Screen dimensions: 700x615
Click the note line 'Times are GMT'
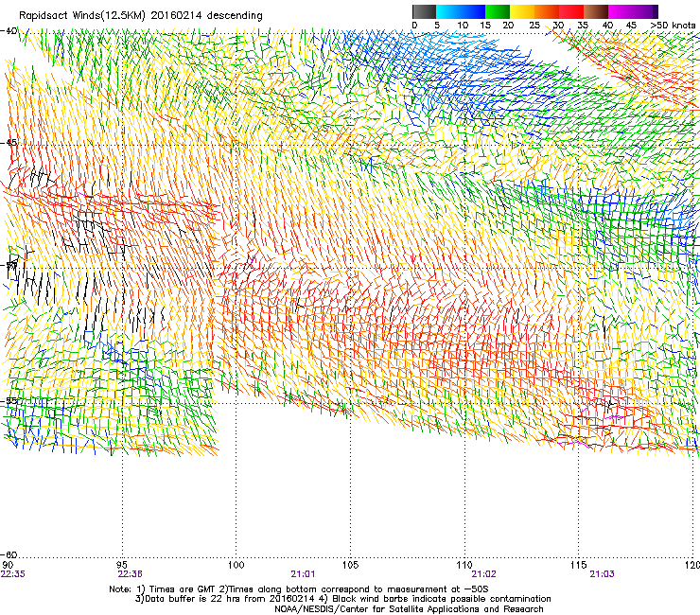(x=183, y=589)
